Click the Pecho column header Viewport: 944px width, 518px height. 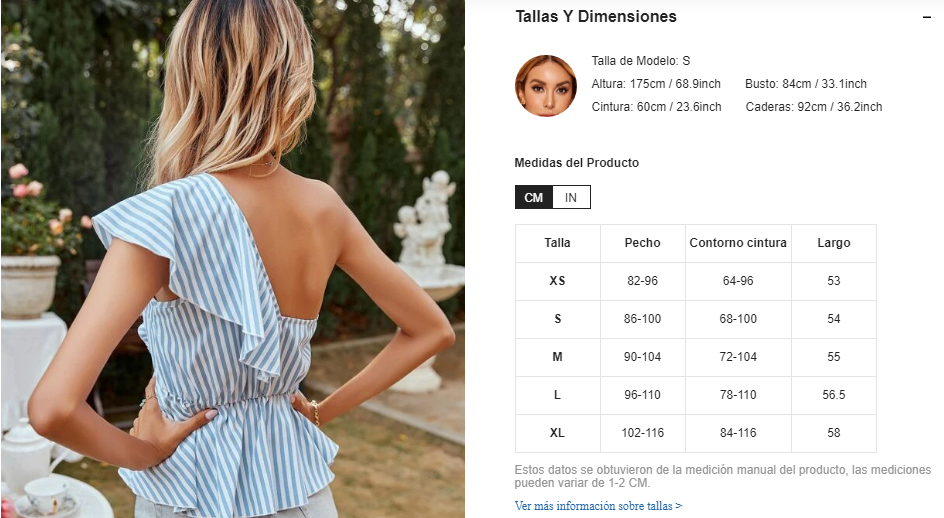(642, 243)
